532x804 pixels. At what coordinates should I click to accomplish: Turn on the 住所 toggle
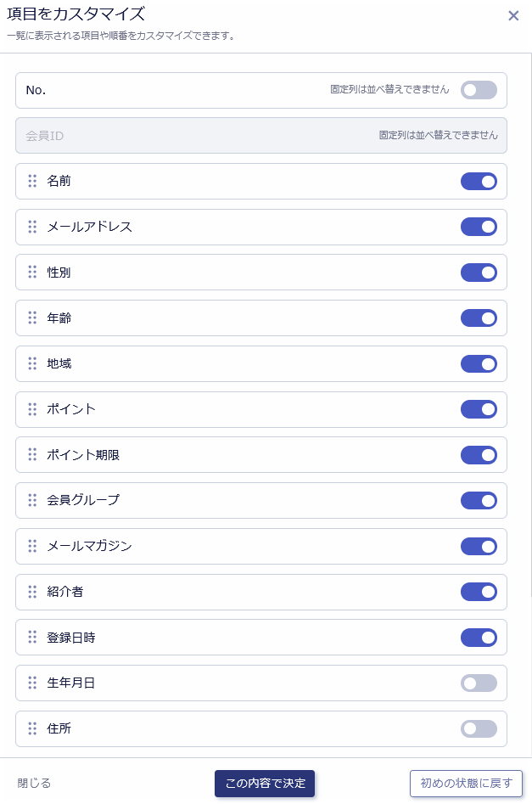point(479,728)
